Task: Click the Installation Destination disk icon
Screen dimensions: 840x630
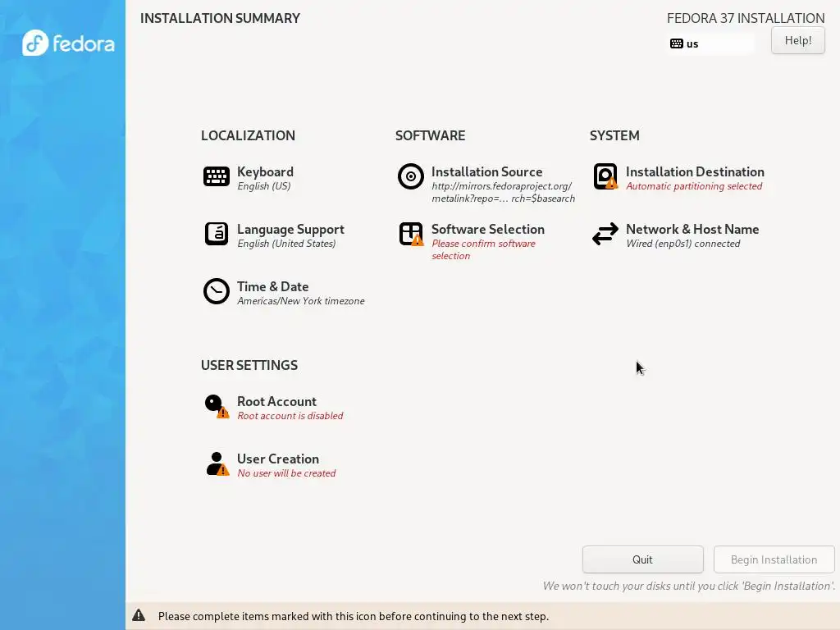Action: [x=605, y=176]
